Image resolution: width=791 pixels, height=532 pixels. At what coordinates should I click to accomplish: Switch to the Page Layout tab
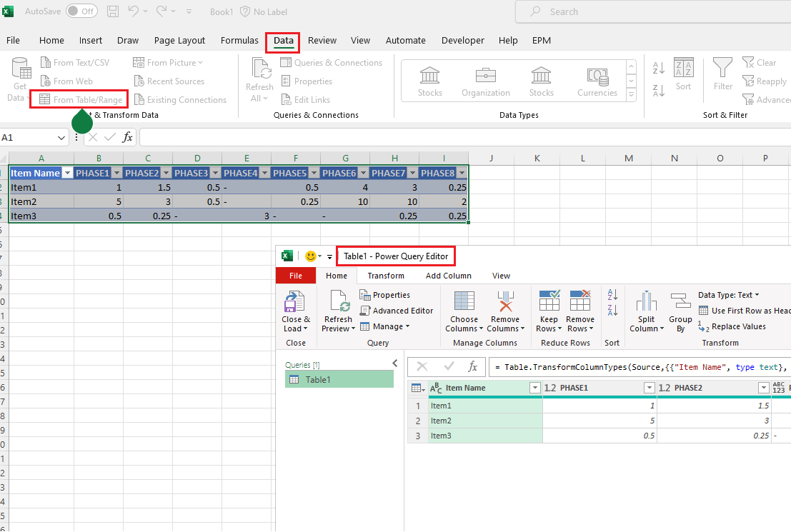tap(179, 40)
